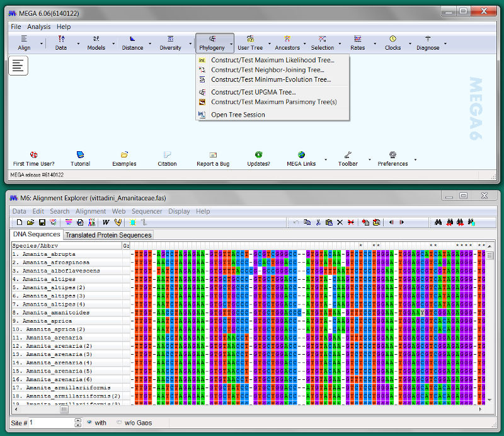Select the Selection analysis icon
Image resolution: width=504 pixels, height=436 pixels.
click(323, 43)
